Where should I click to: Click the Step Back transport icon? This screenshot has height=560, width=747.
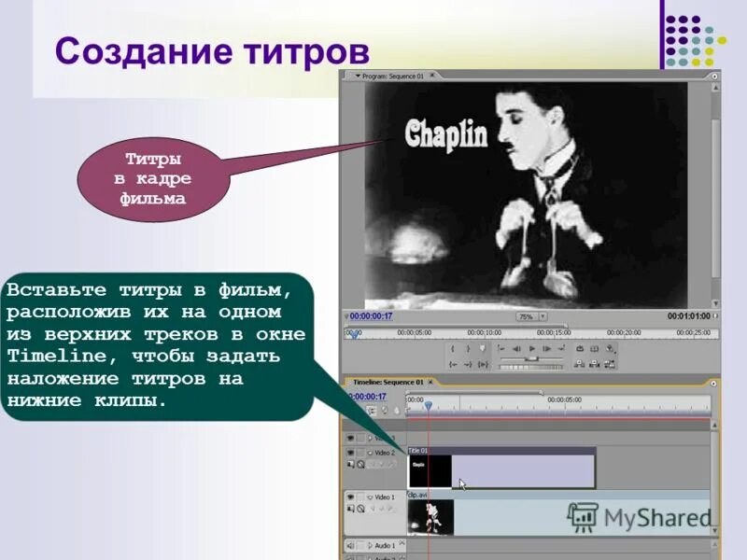516,347
